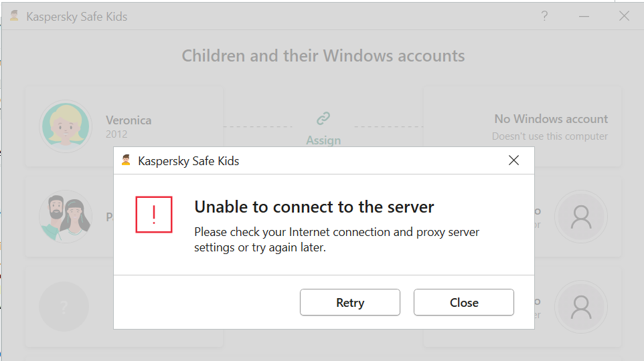Click the "No Windows account" label
Viewport: 644px width, 361px height.
551,119
